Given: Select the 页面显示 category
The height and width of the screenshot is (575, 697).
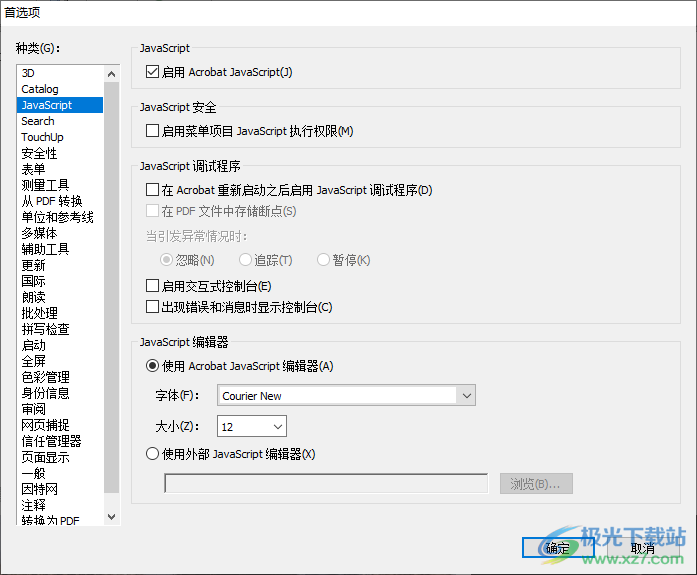Looking at the screenshot, I should 45,457.
